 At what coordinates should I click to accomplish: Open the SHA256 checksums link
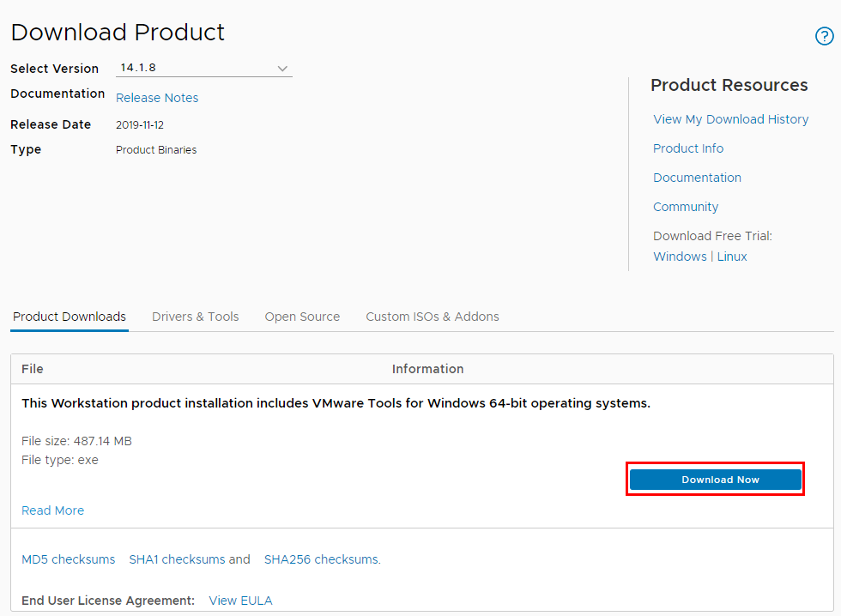click(x=323, y=559)
